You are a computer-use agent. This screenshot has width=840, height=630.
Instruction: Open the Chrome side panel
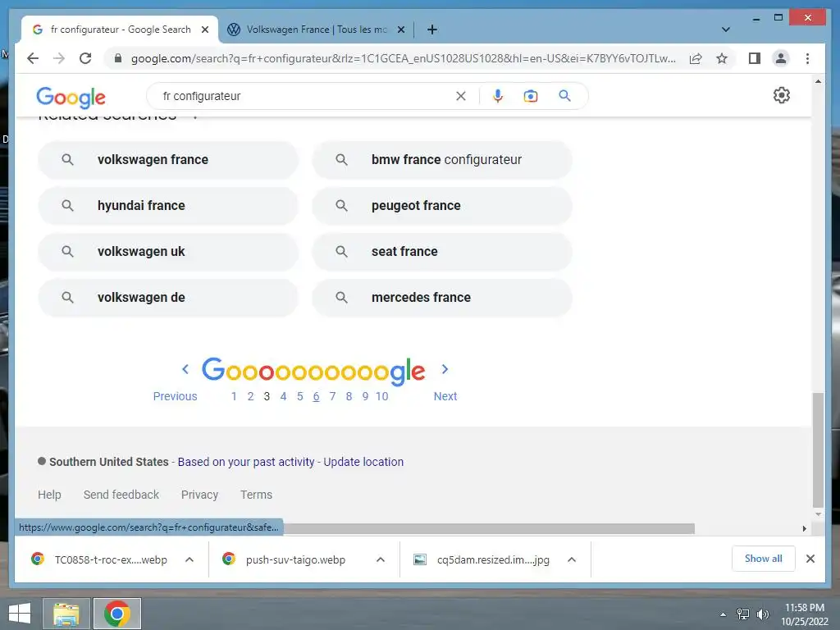755,58
